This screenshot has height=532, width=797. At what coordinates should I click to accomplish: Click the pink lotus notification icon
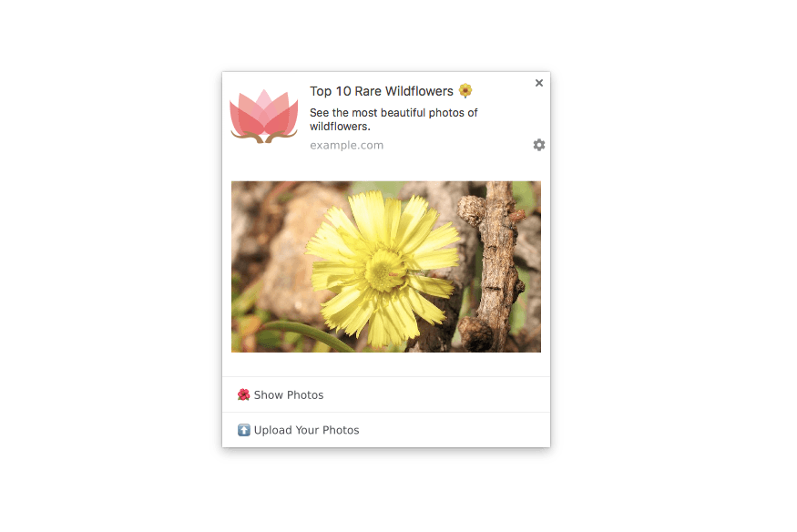tap(264, 116)
